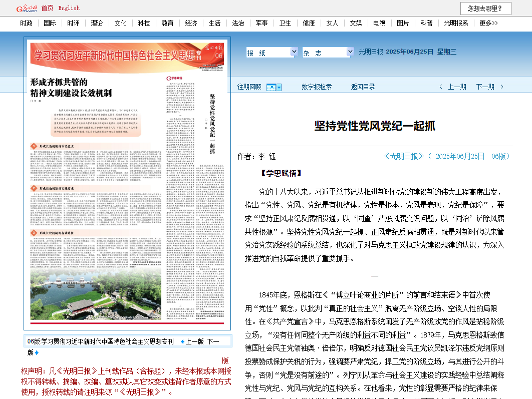Click the 您想去哪里？ box
Image resolution: width=532 pixels, height=399 pixels.
(485, 9)
